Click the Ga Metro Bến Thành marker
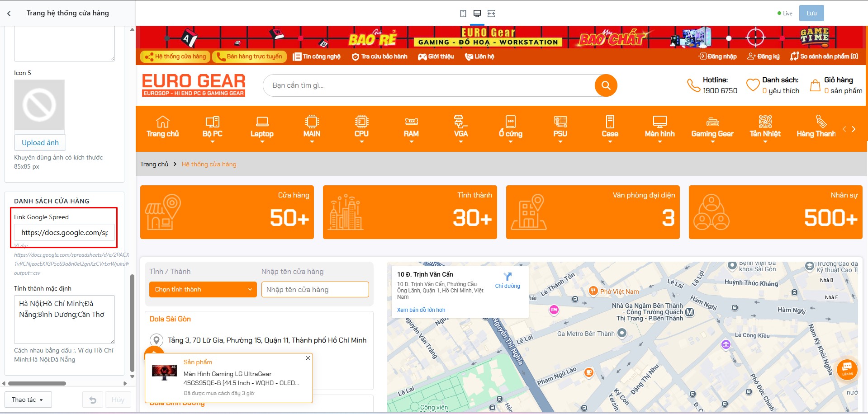This screenshot has height=414, width=868. [622, 334]
